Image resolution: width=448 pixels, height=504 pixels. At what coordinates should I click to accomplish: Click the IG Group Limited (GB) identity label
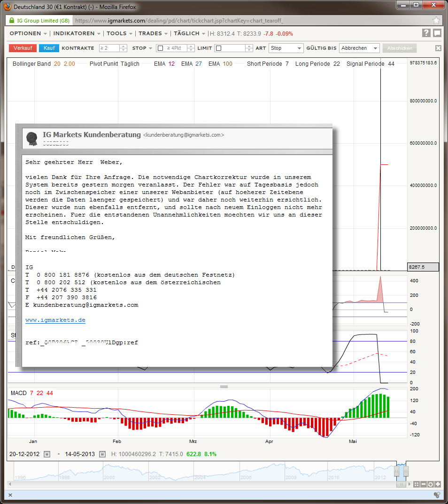click(x=43, y=21)
